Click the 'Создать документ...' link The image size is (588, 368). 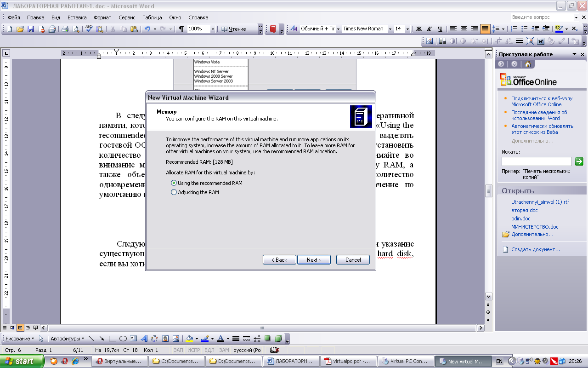536,249
